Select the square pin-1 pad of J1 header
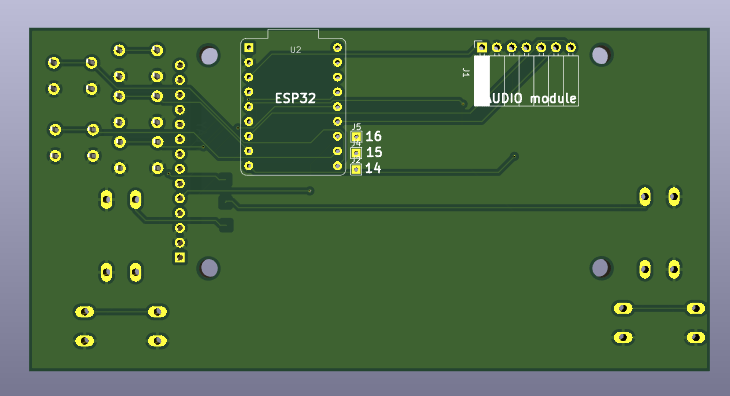Image resolution: width=730 pixels, height=396 pixels. tap(482, 47)
